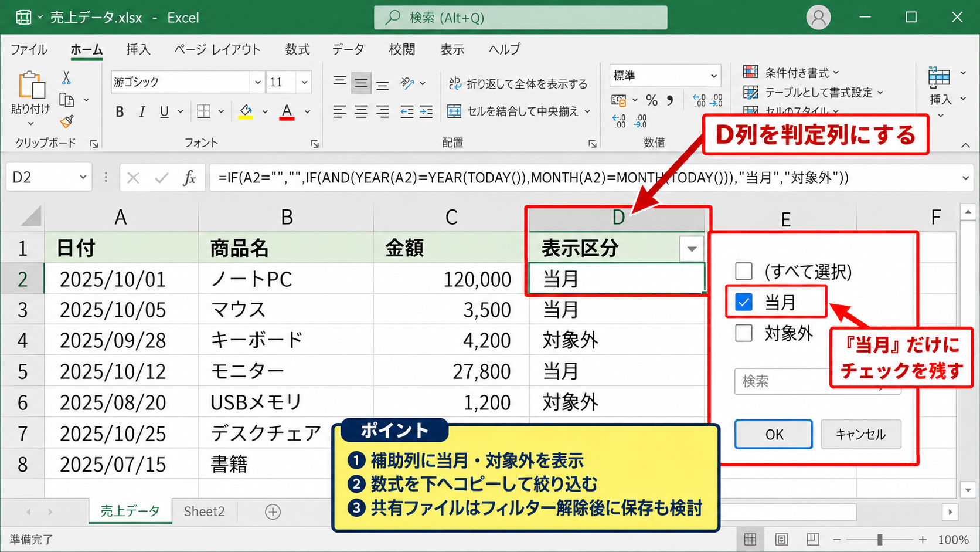Collapse the ribbon with the chevron
Image resolution: width=980 pixels, height=552 pixels.
point(965,145)
